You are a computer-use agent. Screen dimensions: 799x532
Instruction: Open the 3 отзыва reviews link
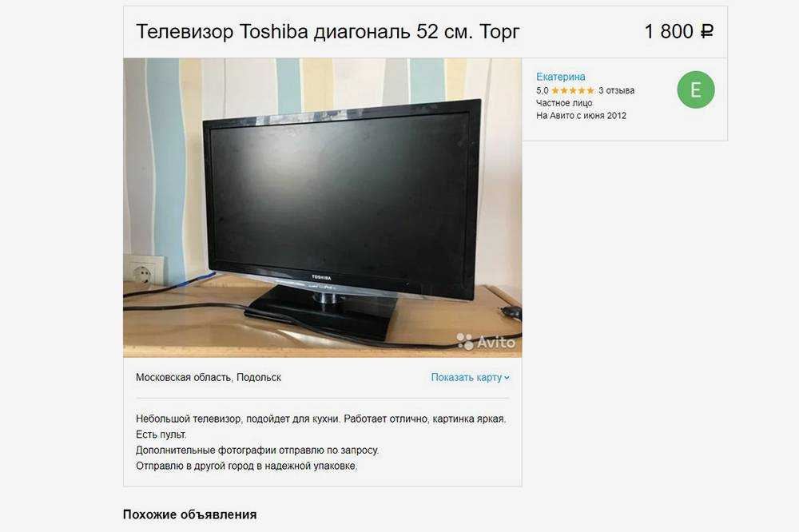click(x=617, y=91)
